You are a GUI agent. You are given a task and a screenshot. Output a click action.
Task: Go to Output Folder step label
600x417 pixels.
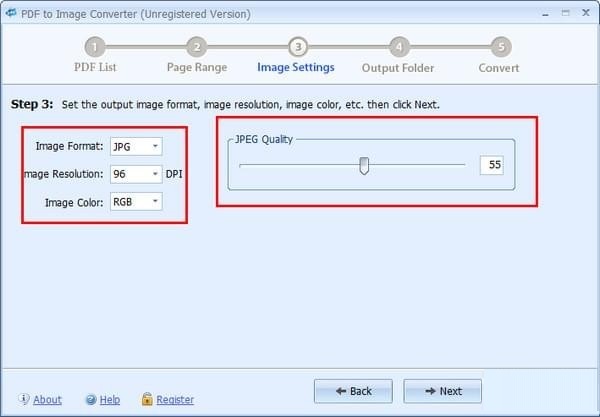tap(398, 68)
